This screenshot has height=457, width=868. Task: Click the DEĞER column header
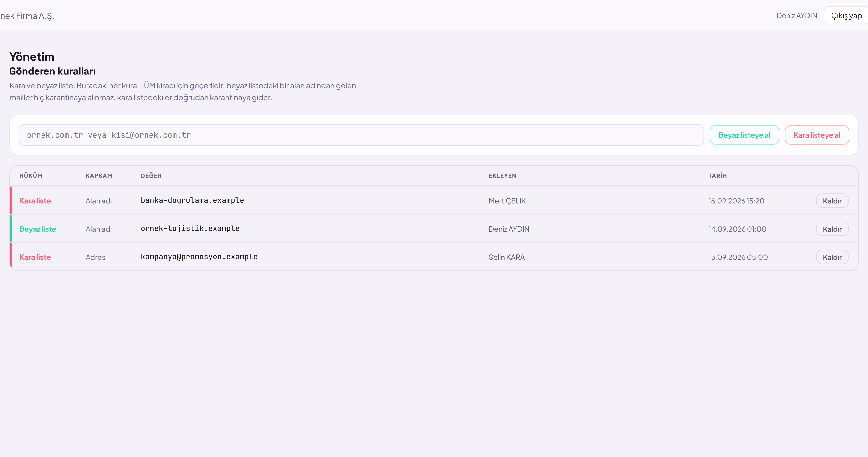(151, 176)
